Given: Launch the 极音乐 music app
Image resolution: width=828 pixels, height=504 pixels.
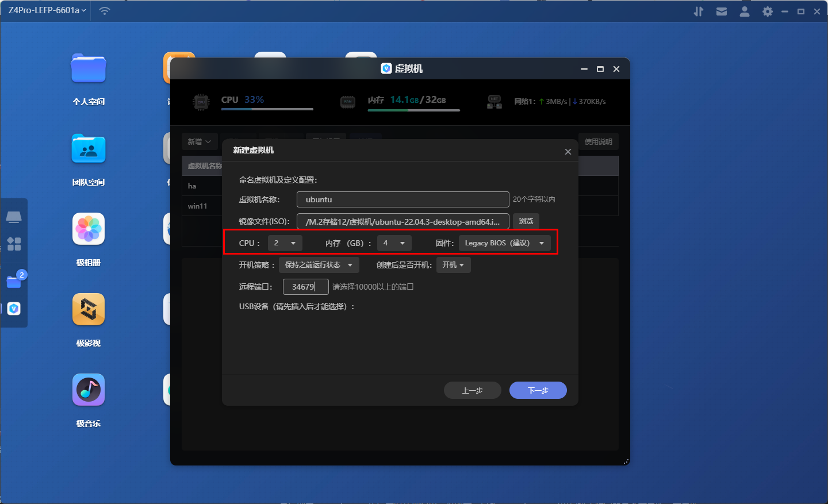Looking at the screenshot, I should tap(89, 390).
